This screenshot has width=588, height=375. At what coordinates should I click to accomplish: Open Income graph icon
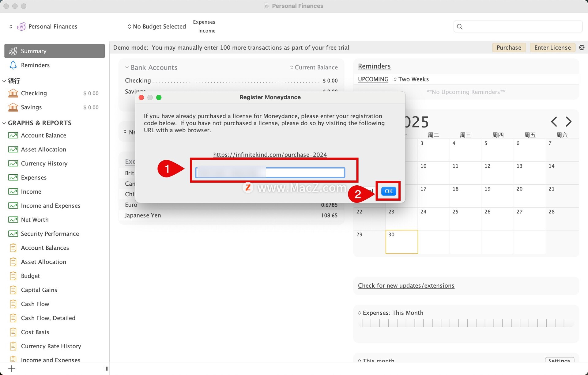pos(13,192)
